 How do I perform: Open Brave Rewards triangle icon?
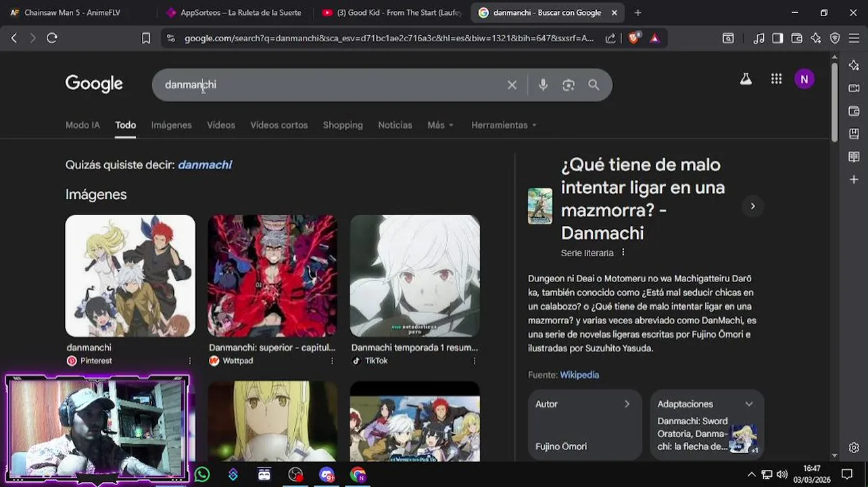[x=654, y=39]
